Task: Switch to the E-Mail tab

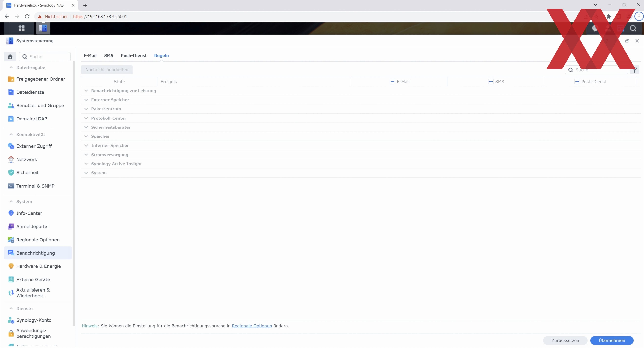Action: point(90,56)
